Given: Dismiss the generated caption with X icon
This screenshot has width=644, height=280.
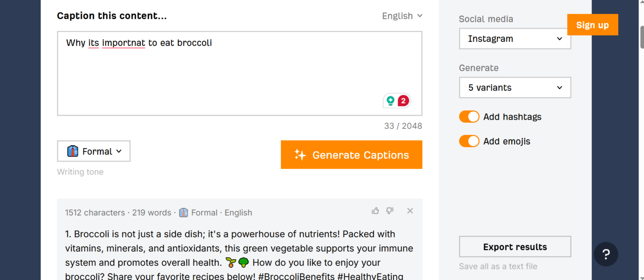Looking at the screenshot, I should pos(410,211).
